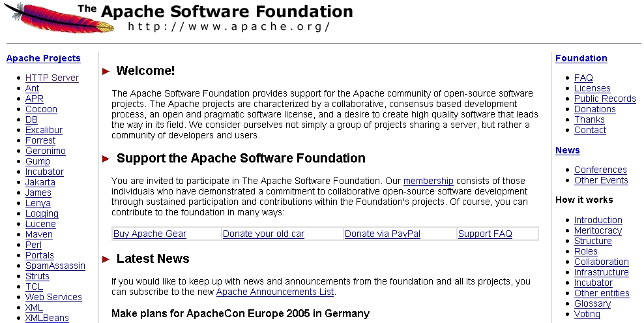Open the Foundation heading link

(x=581, y=58)
